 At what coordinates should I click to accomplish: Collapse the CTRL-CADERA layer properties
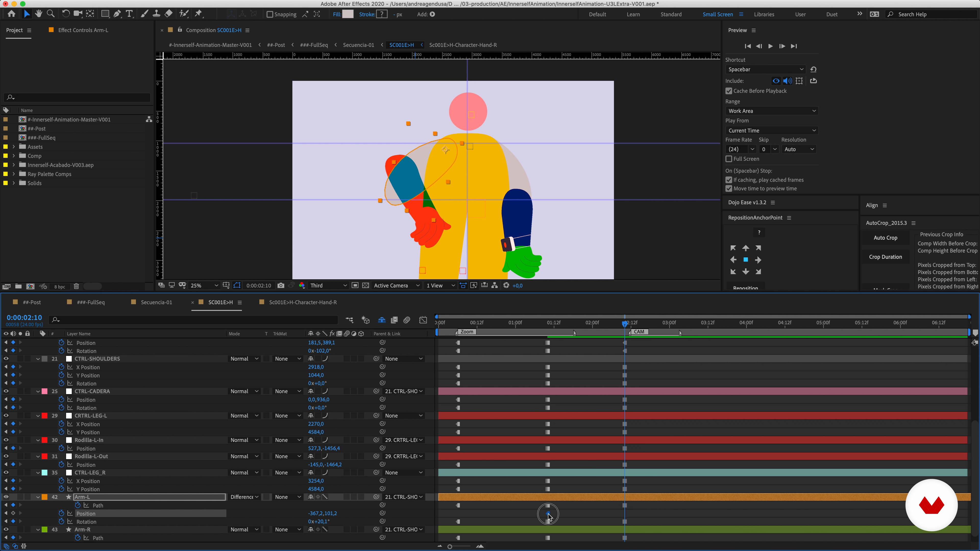coord(38,391)
